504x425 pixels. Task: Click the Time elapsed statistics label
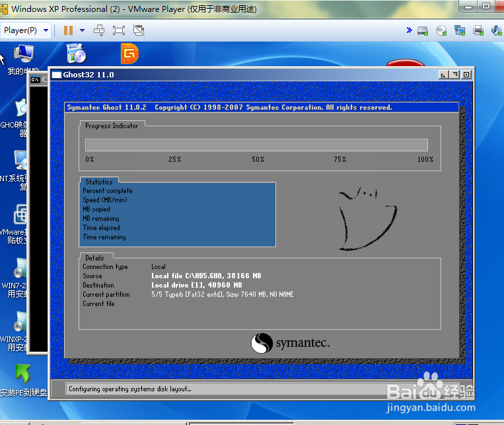[101, 228]
